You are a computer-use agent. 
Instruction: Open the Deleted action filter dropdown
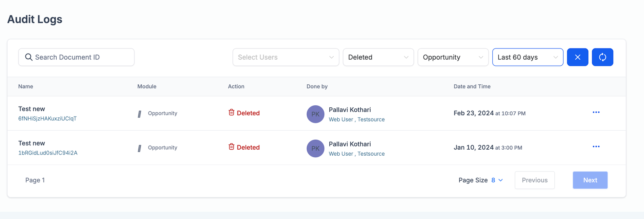click(x=378, y=57)
